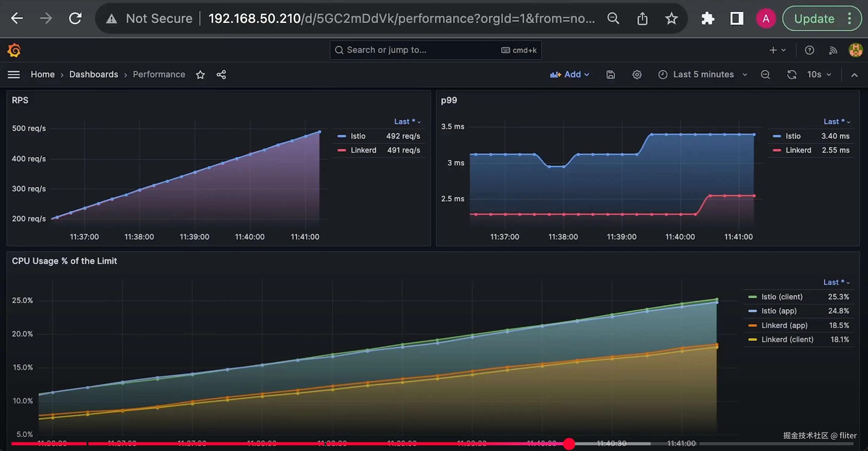Viewport: 868px width, 451px height.
Task: Click the share dashboard icon
Action: pos(221,74)
